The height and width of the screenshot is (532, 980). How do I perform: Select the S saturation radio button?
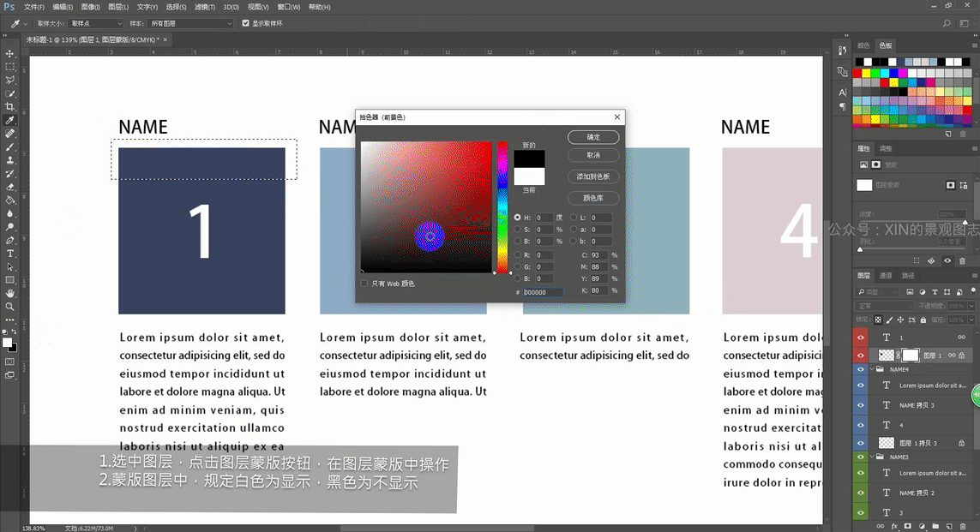518,229
